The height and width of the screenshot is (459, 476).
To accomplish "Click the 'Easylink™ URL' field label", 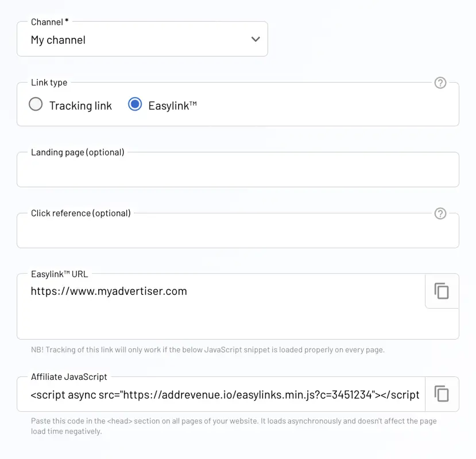I will 60,274.
